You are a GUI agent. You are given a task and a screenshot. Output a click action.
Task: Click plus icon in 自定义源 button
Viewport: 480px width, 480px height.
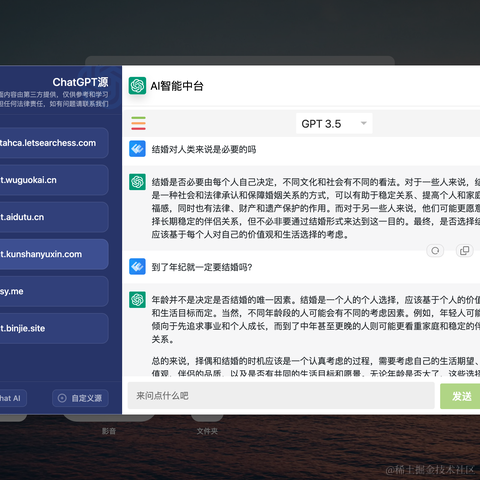click(x=62, y=398)
